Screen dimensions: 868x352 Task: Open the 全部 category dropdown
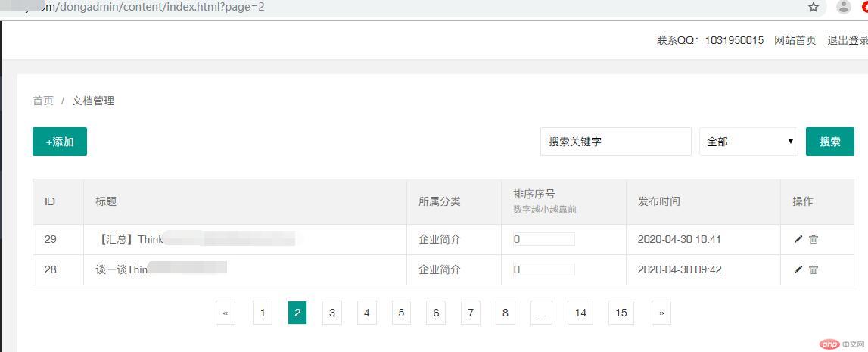pos(748,142)
